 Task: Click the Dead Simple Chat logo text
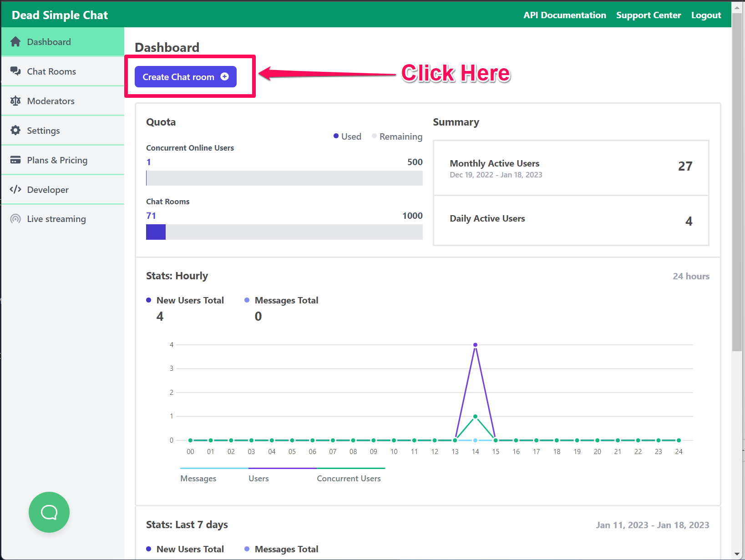(x=60, y=15)
